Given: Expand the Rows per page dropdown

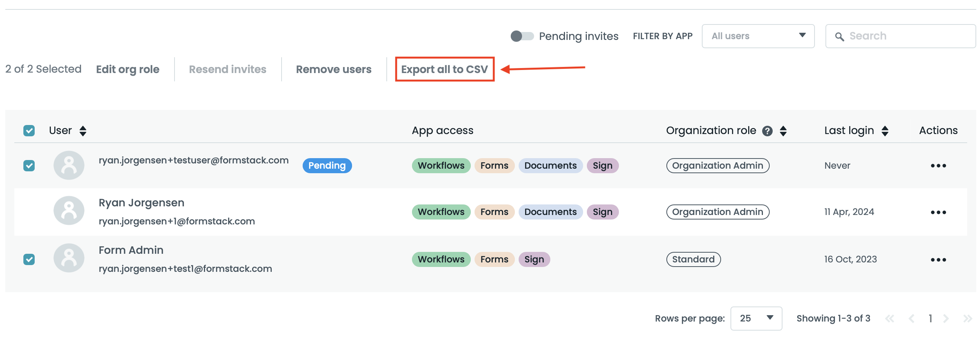Looking at the screenshot, I should 756,318.
